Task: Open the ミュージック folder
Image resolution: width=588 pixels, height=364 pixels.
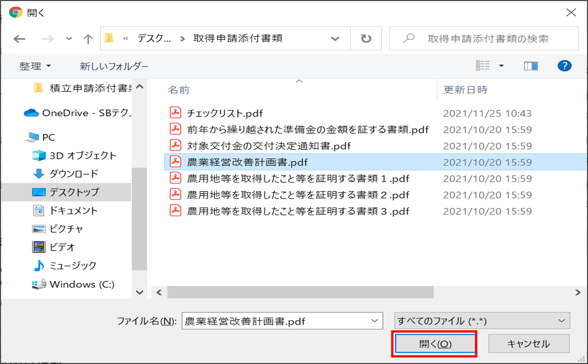Action: [x=72, y=266]
